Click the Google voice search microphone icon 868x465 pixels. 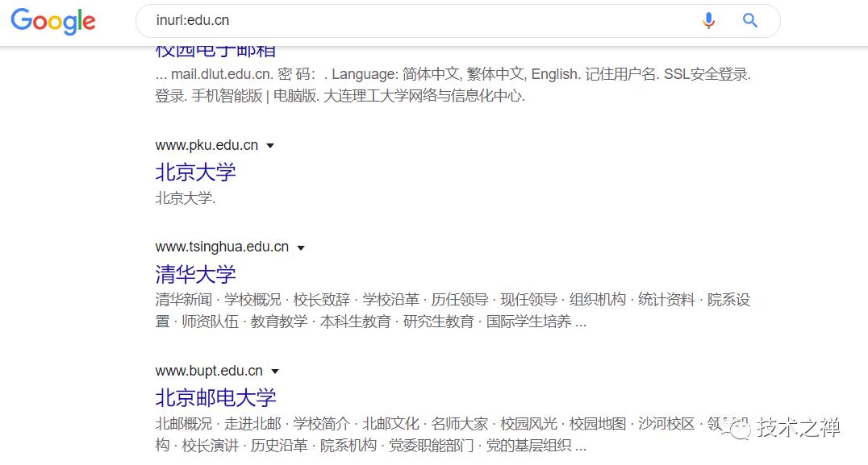[708, 21]
